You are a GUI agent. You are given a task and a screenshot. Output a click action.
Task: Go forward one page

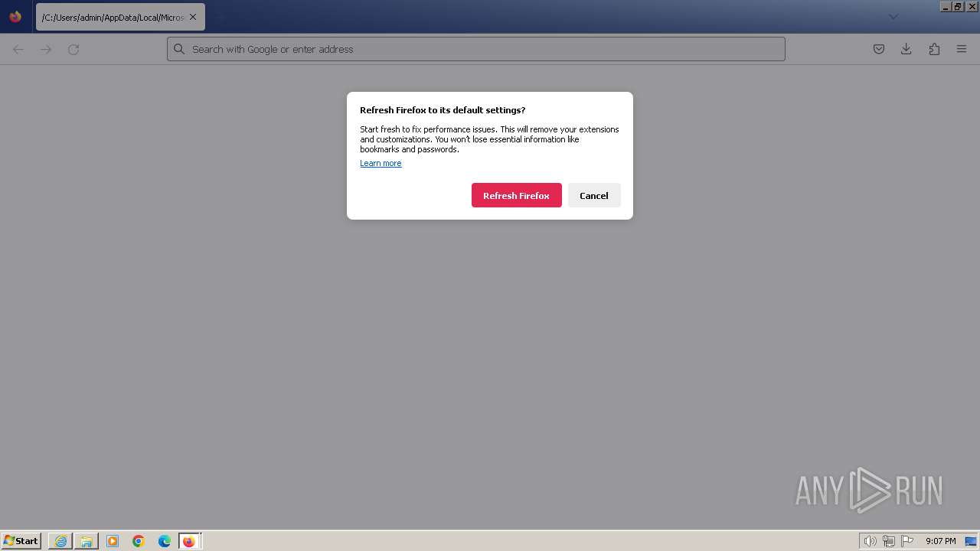click(x=46, y=49)
